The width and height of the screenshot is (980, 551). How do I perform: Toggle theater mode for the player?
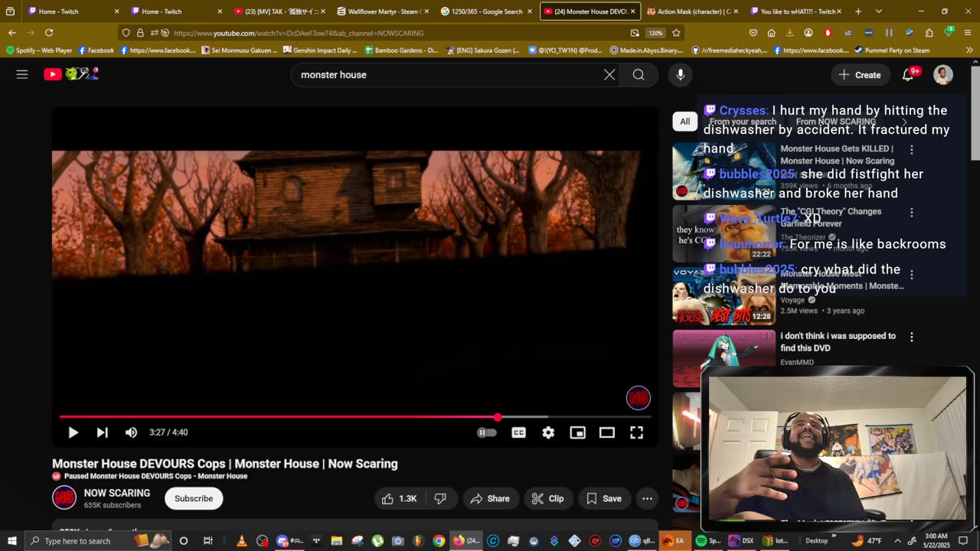607,432
